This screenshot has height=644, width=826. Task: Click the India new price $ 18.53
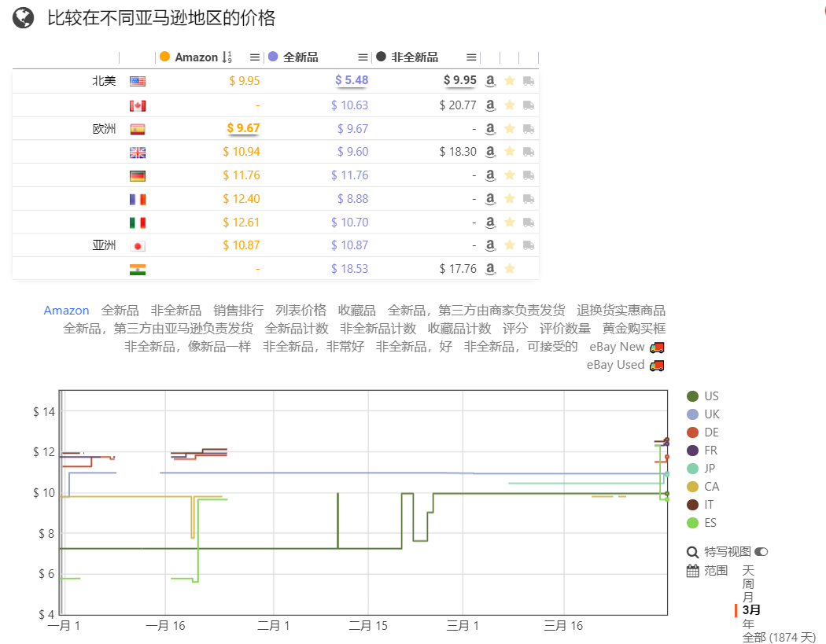point(349,269)
